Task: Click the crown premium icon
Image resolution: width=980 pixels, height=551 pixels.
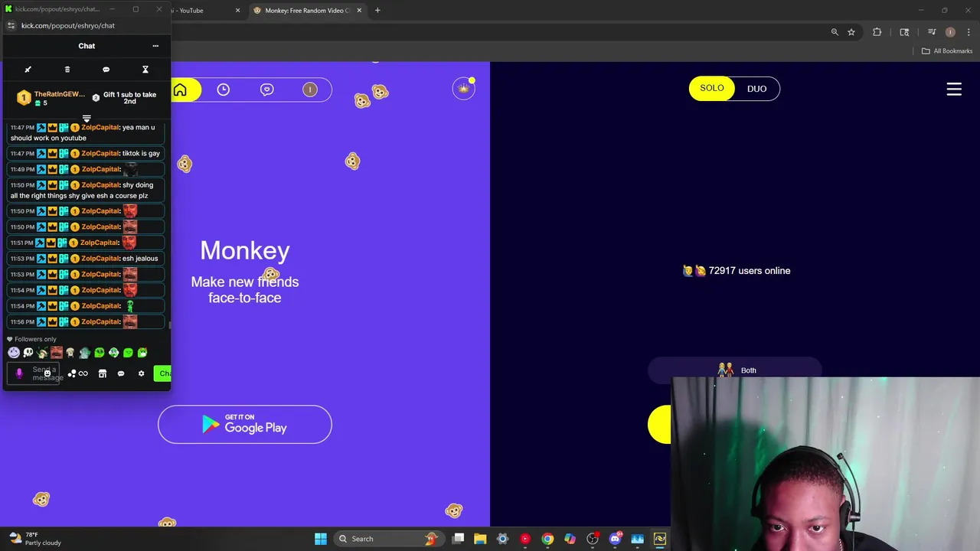Action: tap(463, 89)
